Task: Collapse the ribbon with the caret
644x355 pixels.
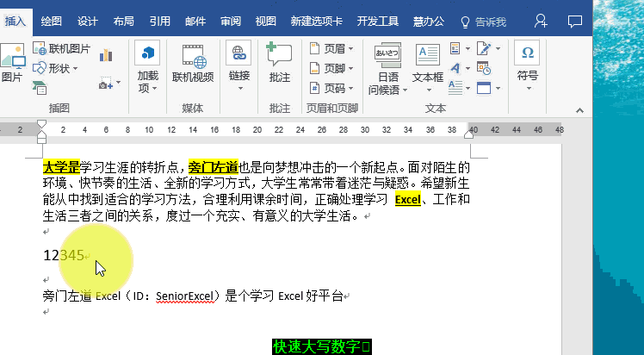Action: pyautogui.click(x=579, y=110)
